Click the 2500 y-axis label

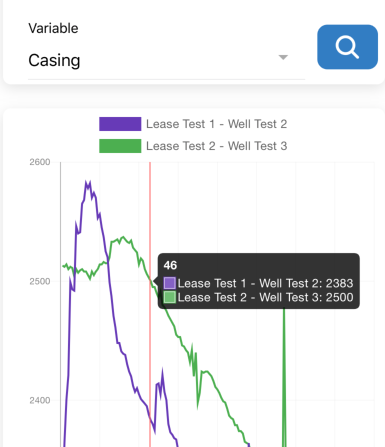[40, 281]
